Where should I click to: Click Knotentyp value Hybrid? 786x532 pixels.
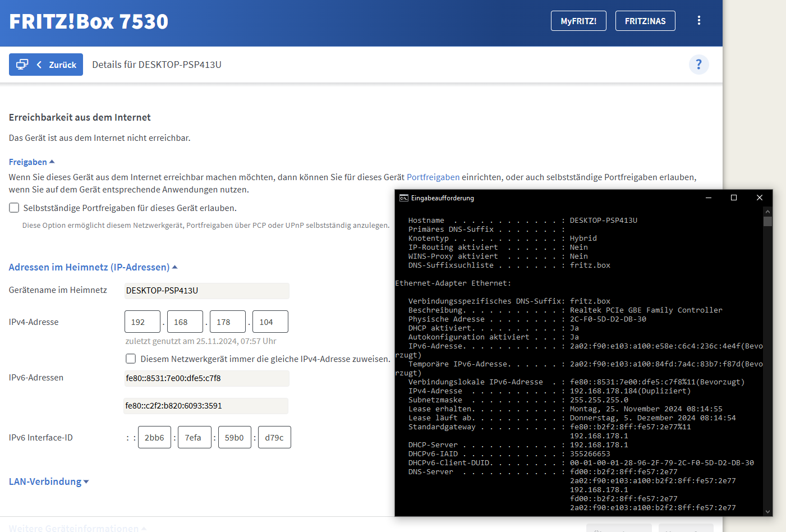pos(583,238)
